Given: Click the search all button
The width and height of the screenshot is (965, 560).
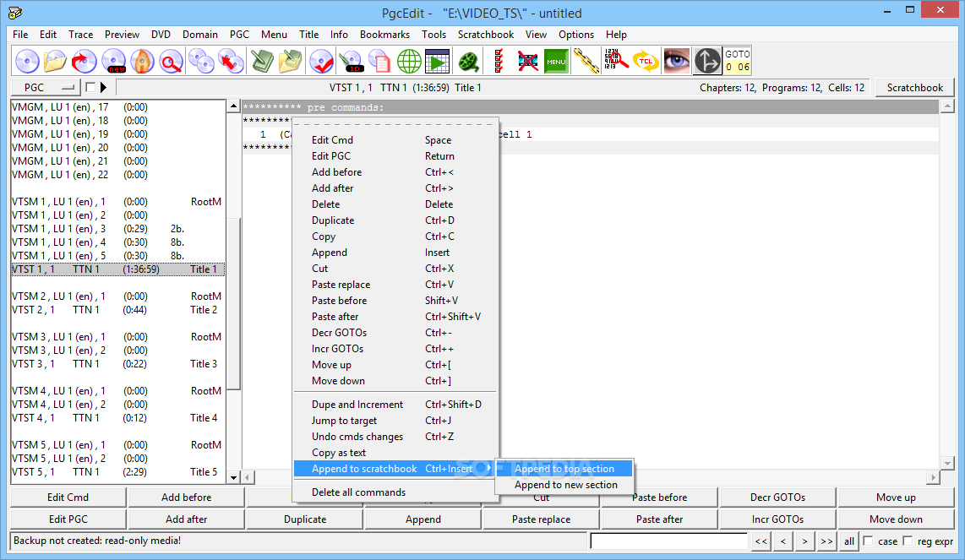Looking at the screenshot, I should (849, 541).
